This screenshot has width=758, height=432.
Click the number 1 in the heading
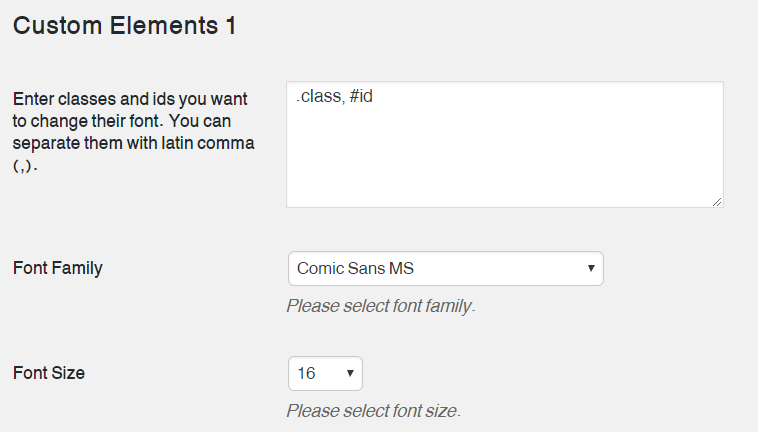point(230,26)
